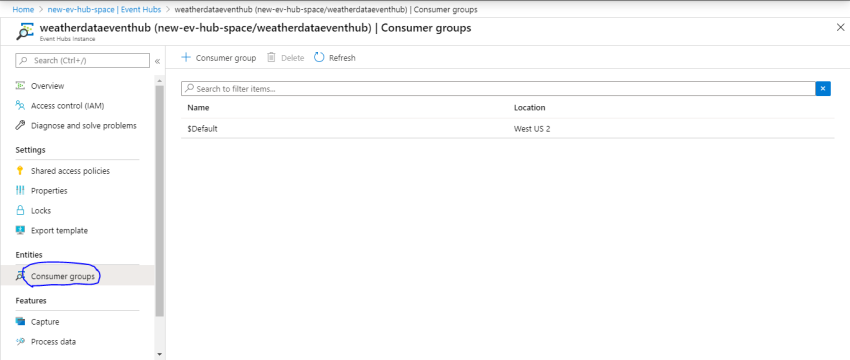Click the Access control (IAM) people icon
Screen dimensions: 850x360
tap(21, 105)
